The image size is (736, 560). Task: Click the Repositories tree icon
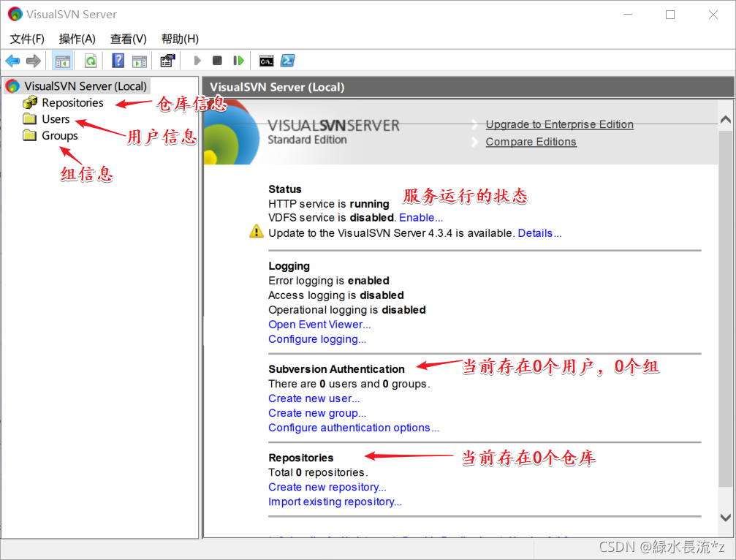(30, 102)
